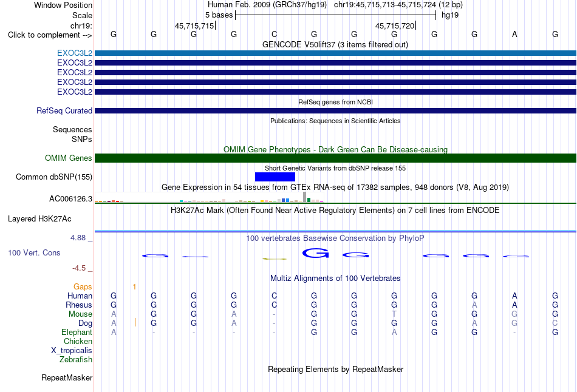The image size is (577, 392).
Task: Click the Window Position label
Action: point(63,5)
